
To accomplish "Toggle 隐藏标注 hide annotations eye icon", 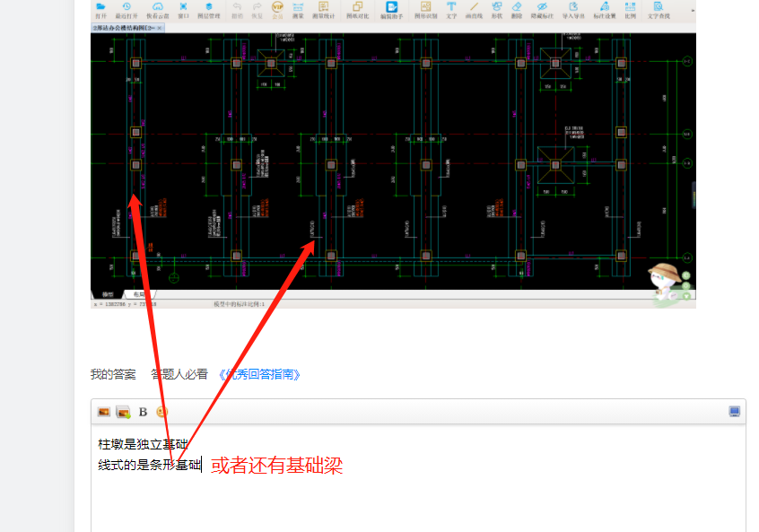I will pyautogui.click(x=542, y=10).
